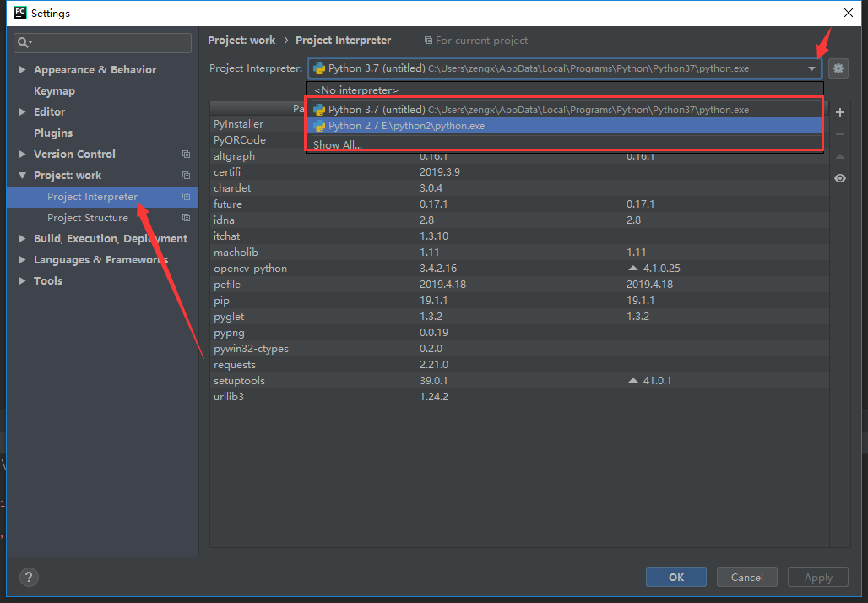This screenshot has width=868, height=603.
Task: Open Plugins settings
Action: pyautogui.click(x=53, y=133)
